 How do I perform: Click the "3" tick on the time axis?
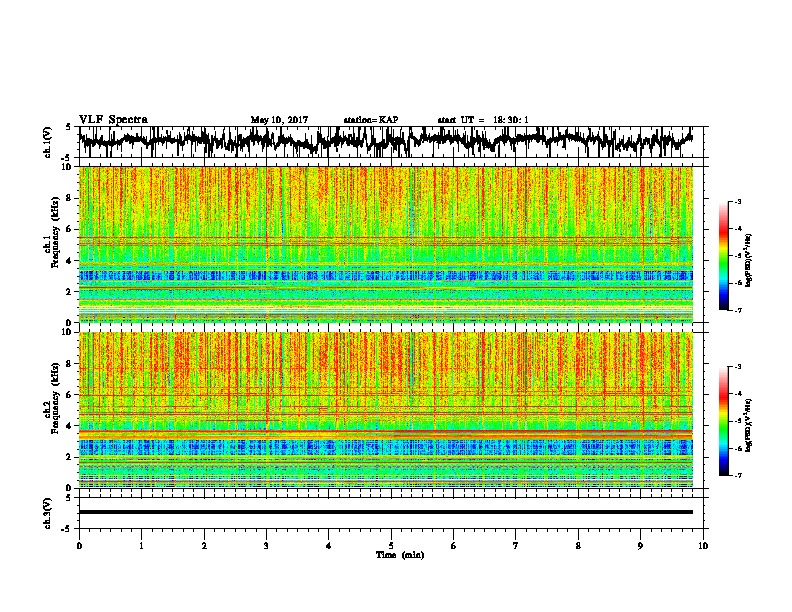[266, 545]
